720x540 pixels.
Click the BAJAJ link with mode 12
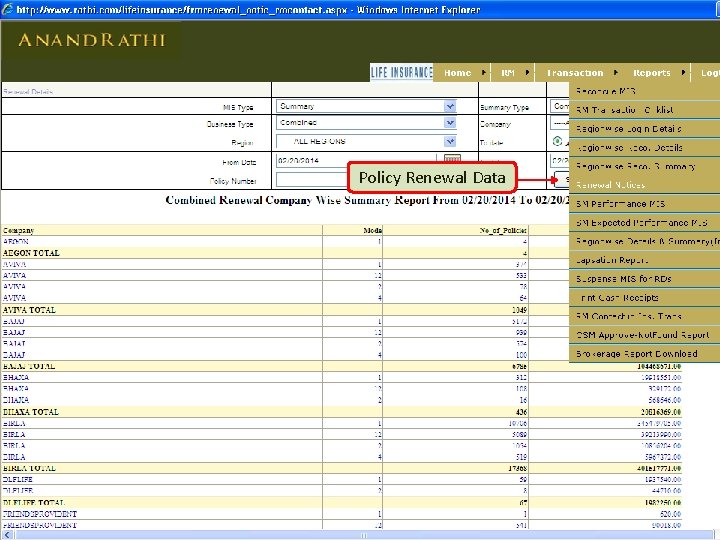click(x=14, y=332)
